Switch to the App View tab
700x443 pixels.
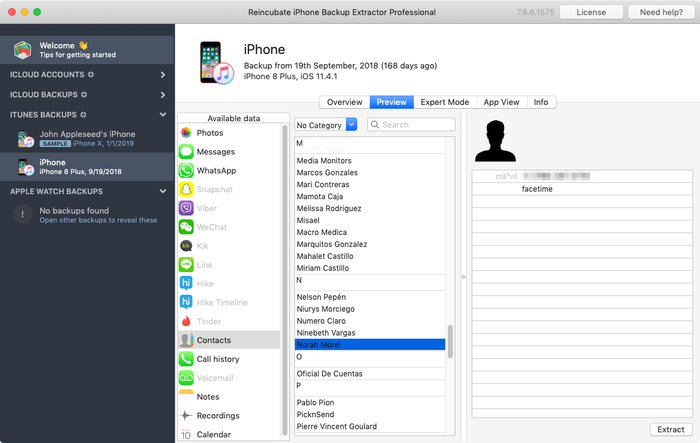coord(501,102)
